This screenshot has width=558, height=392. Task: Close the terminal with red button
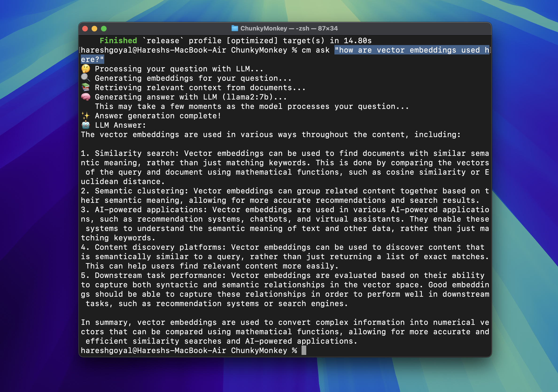click(x=85, y=29)
